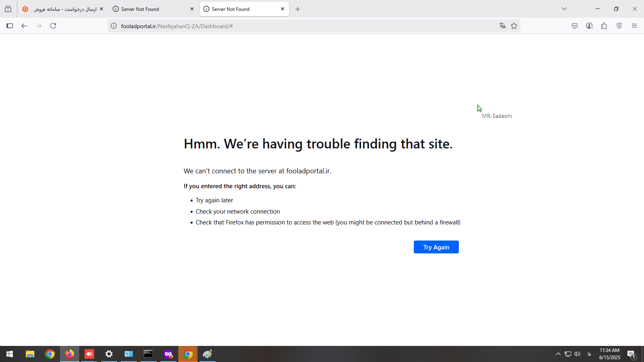This screenshot has height=362, width=644.
Task: Expand the list all tabs dropdown
Action: point(564,9)
